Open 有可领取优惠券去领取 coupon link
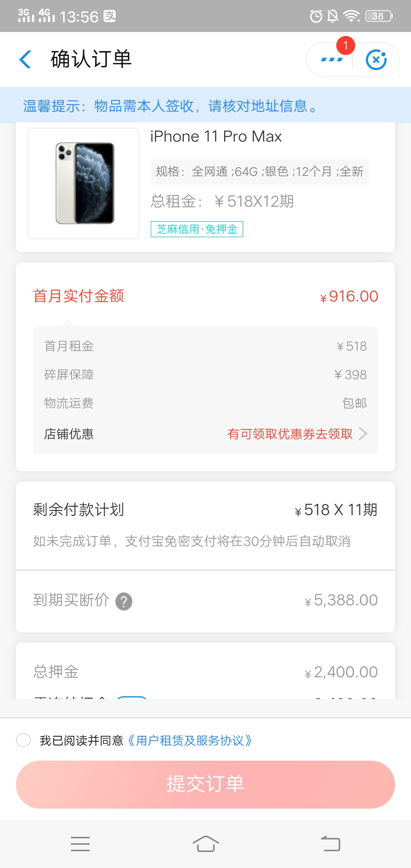 click(290, 434)
